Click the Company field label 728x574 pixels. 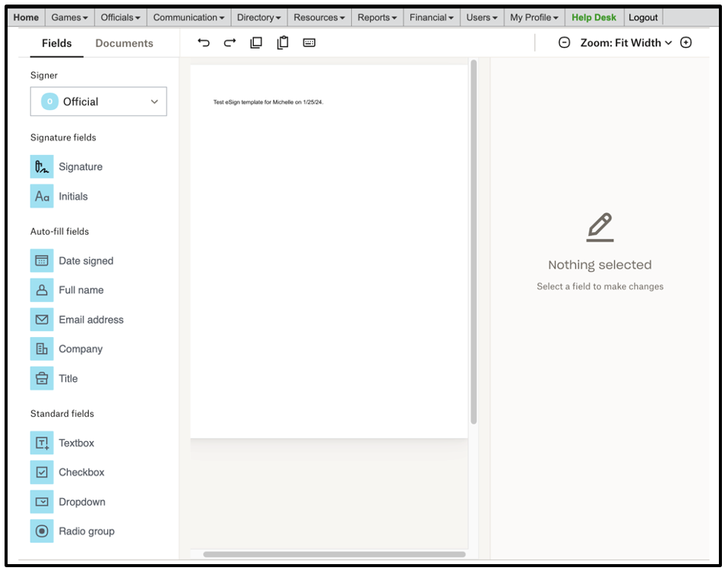point(81,349)
